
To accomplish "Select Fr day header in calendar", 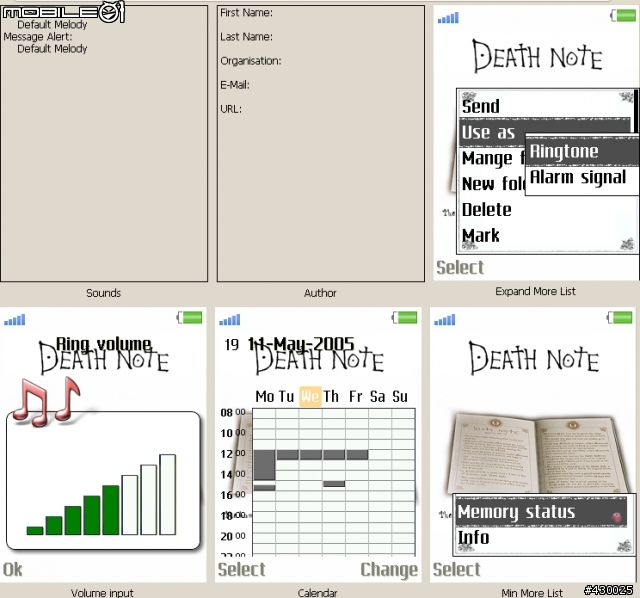I will (356, 396).
